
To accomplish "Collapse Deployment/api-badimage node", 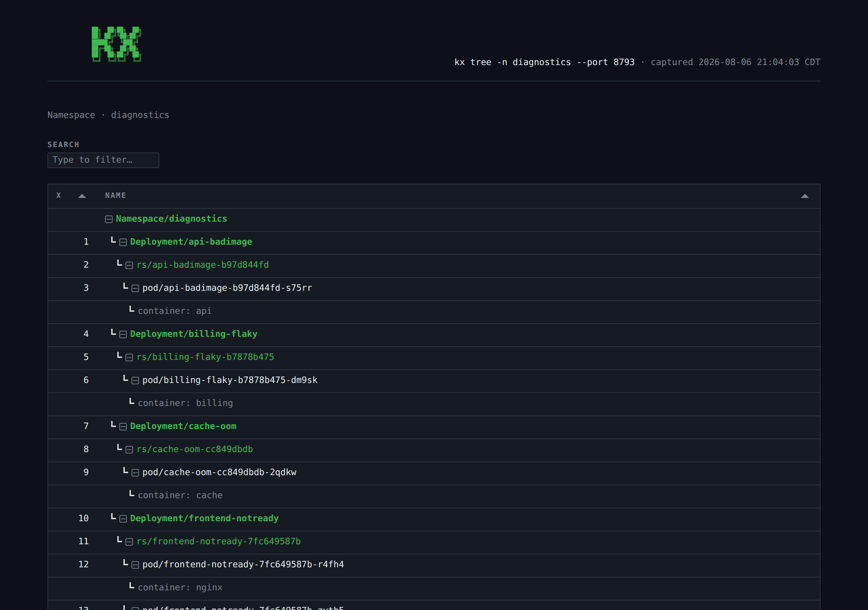I will pyautogui.click(x=123, y=242).
